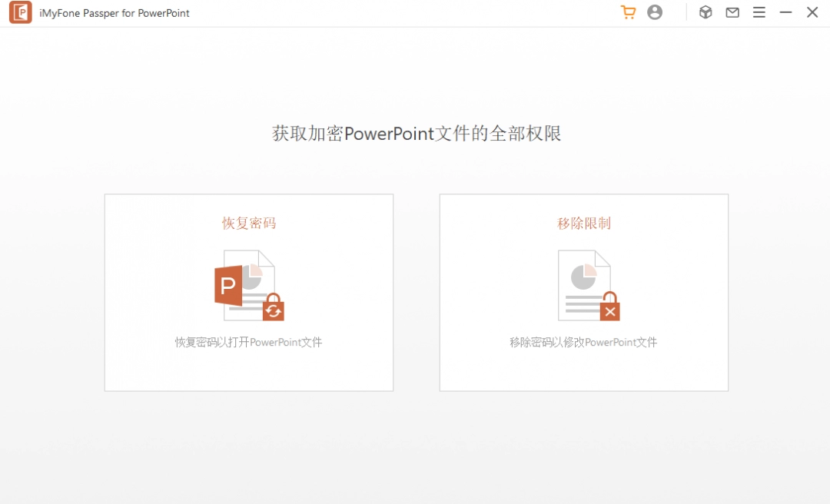Click 移除密码以修改PowerPoint文件 description text
This screenshot has height=504, width=830.
pyautogui.click(x=583, y=342)
